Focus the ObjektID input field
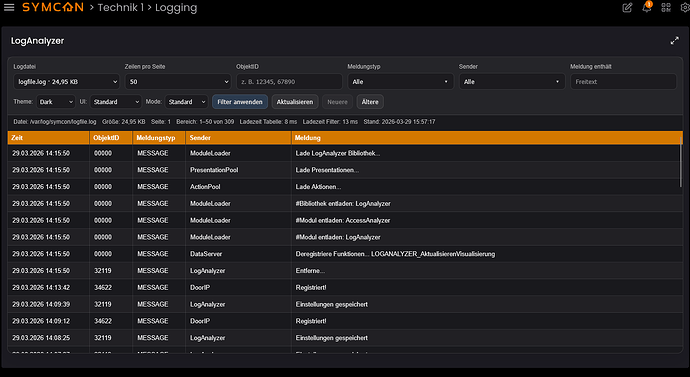Image resolution: width=690 pixels, height=377 pixels. pos(289,82)
